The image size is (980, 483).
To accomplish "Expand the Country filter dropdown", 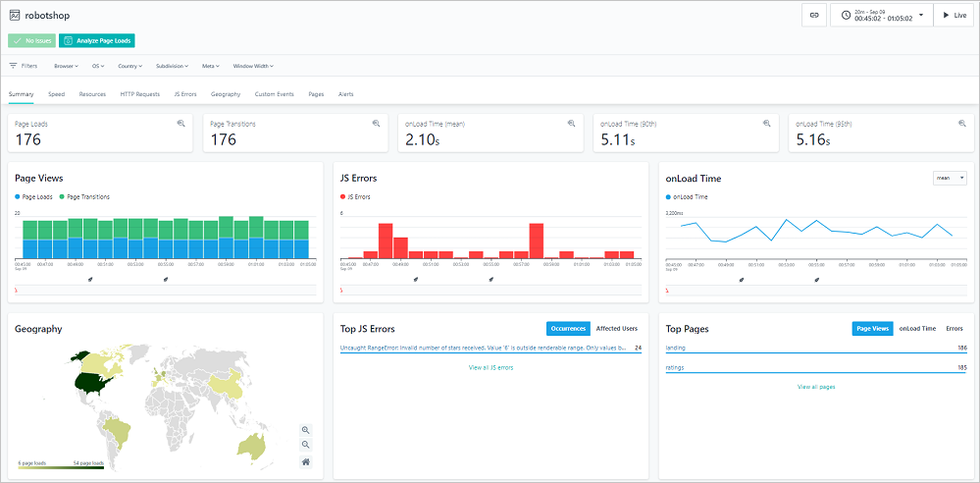I will point(129,66).
